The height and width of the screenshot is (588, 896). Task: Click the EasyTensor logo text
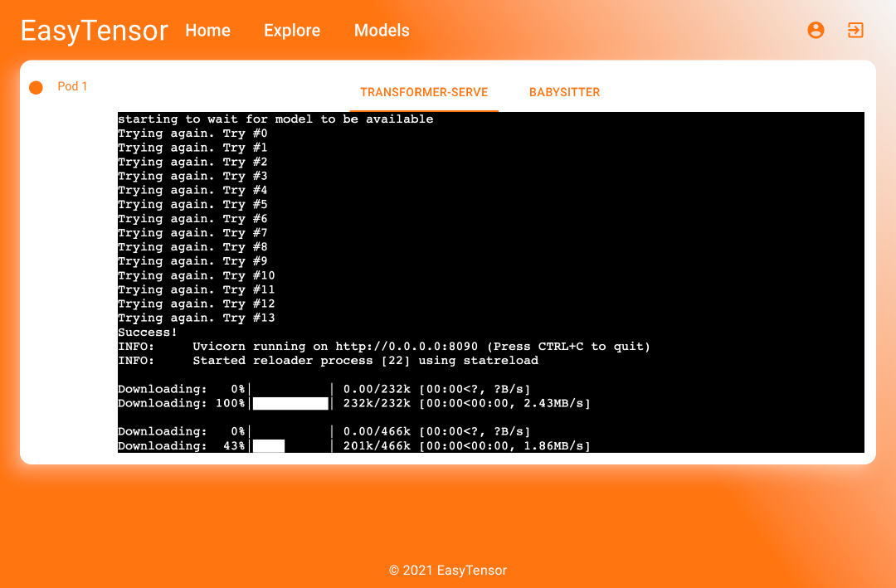pyautogui.click(x=94, y=31)
